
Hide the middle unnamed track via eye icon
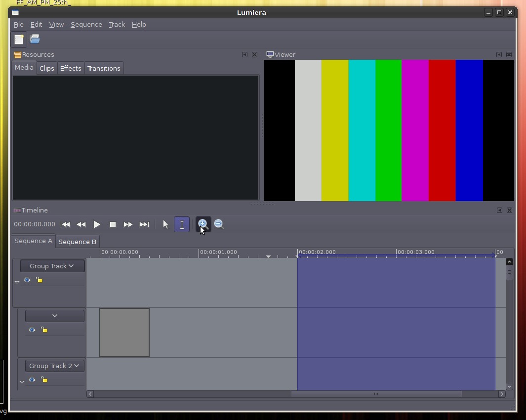(x=32, y=330)
